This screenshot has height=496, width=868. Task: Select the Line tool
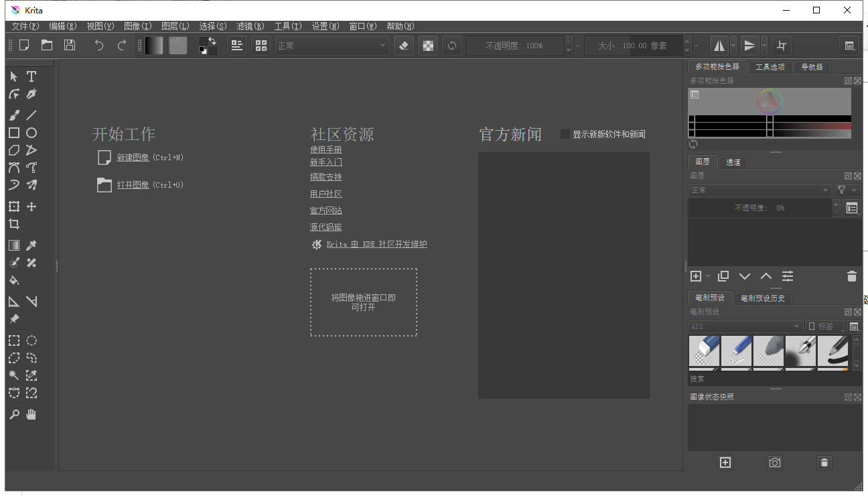(31, 115)
